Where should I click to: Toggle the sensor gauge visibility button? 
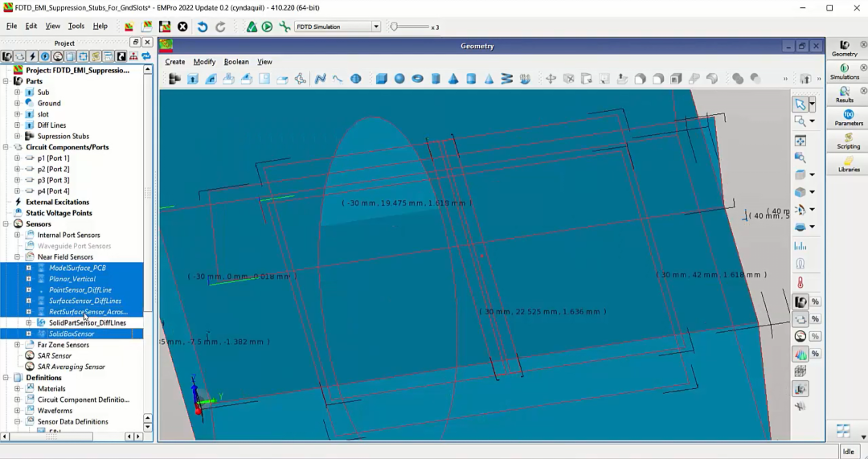coord(800,337)
